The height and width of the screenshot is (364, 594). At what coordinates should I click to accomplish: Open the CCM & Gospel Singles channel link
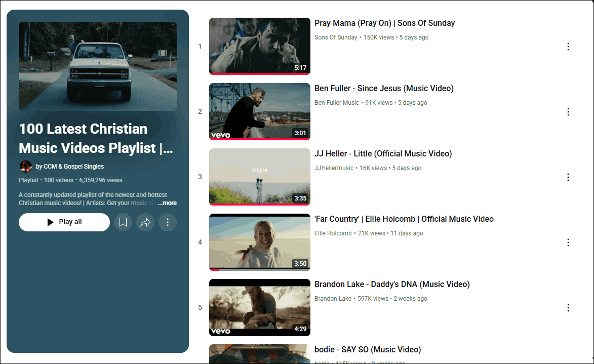coord(70,166)
